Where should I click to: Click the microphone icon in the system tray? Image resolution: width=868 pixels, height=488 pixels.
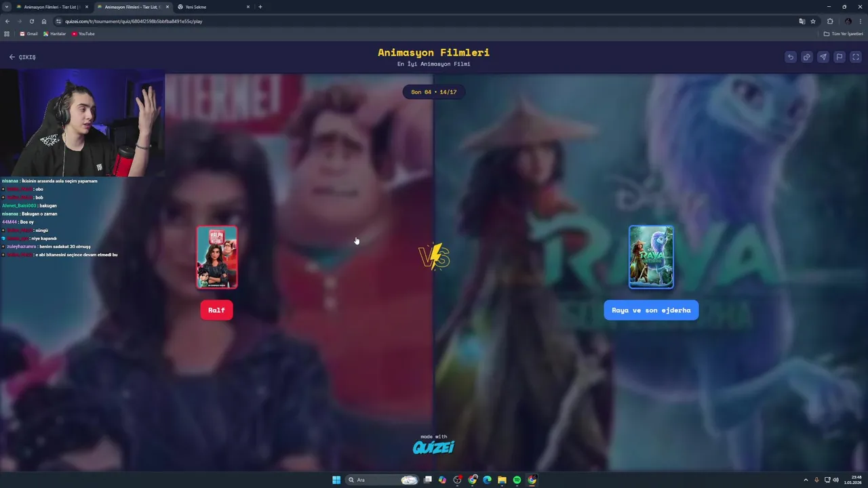[x=816, y=480]
